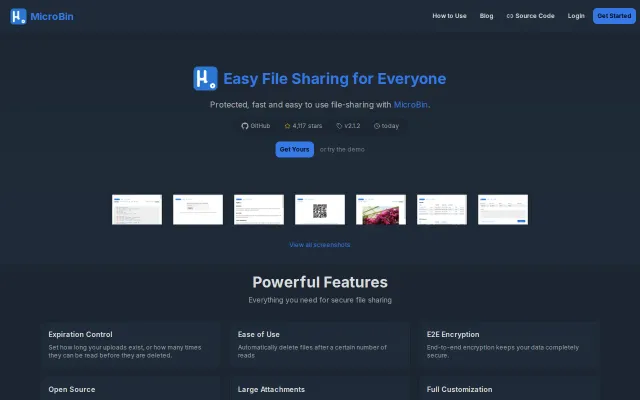640x400 pixels.
Task: Open the View all screenshots link
Action: pyautogui.click(x=320, y=245)
